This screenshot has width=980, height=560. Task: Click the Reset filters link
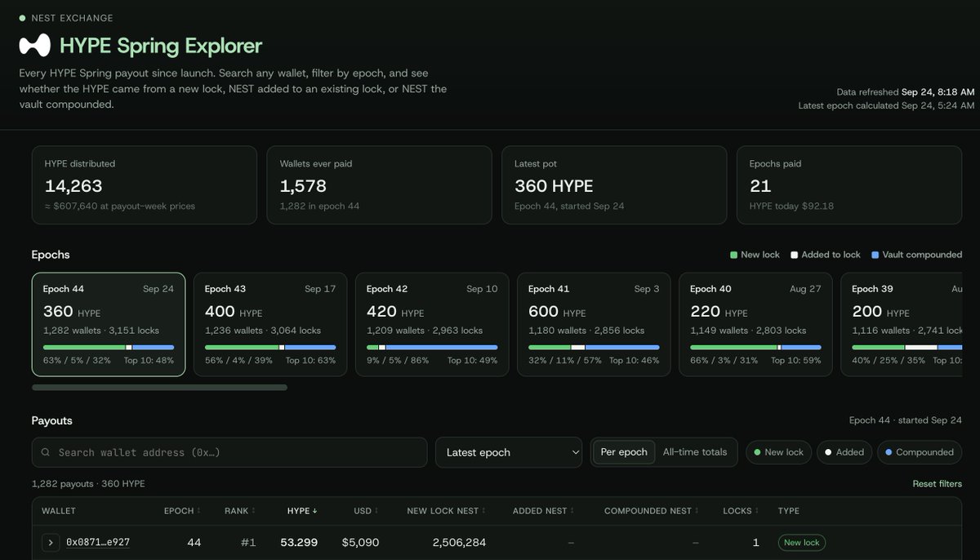937,484
